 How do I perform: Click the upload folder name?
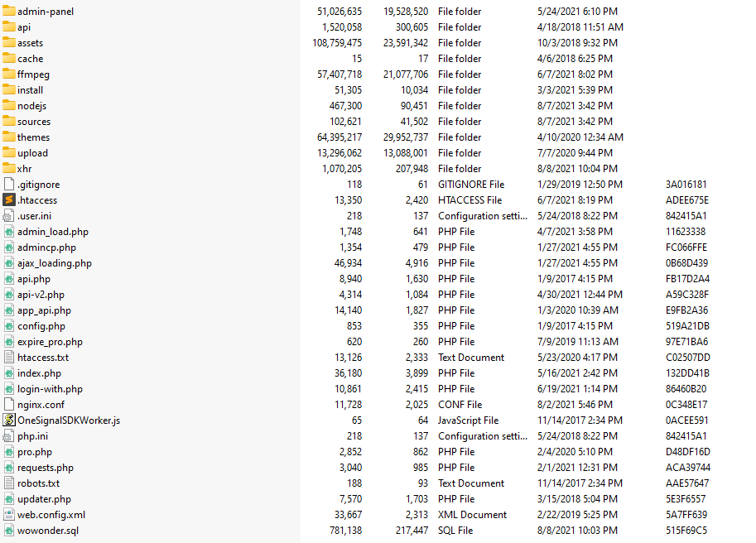click(32, 153)
